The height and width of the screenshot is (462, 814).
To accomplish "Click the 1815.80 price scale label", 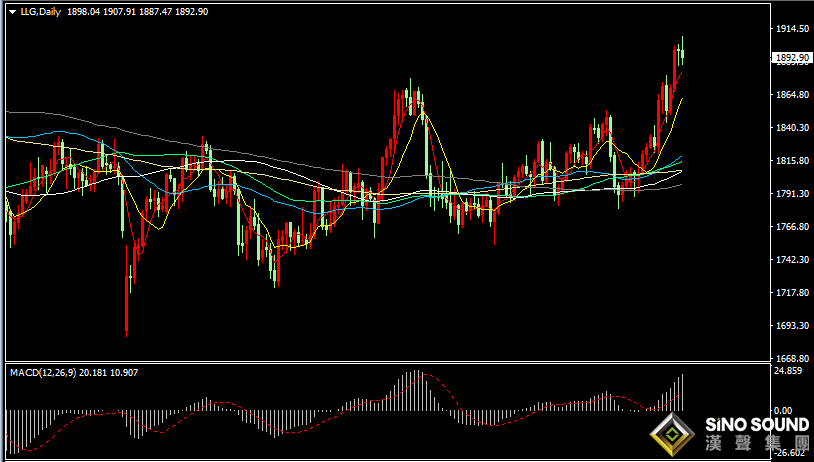I will (x=792, y=160).
